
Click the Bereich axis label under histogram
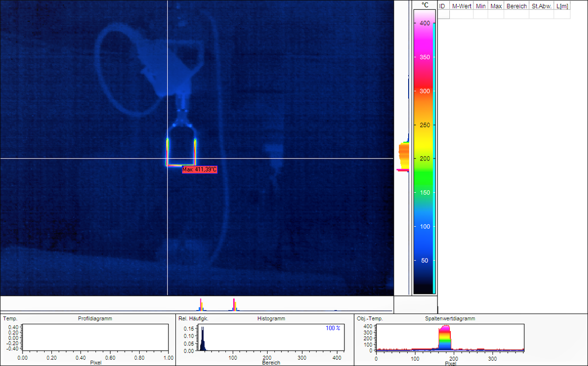[270, 363]
